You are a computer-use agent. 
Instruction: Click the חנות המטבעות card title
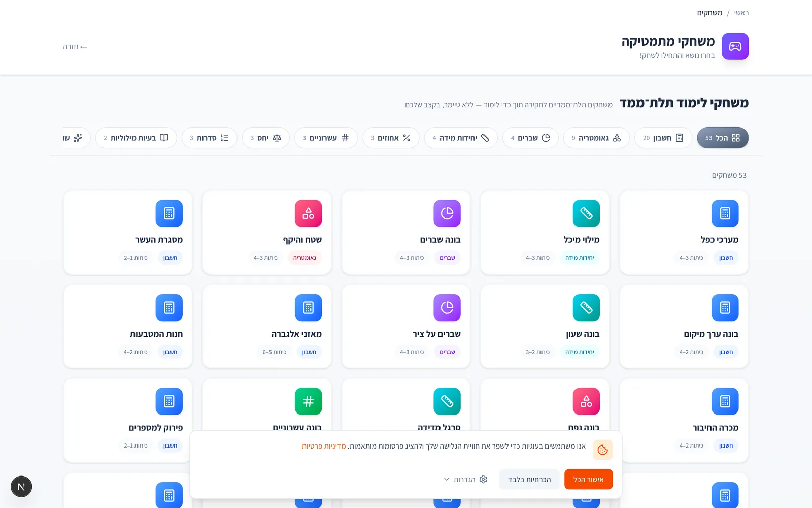(x=156, y=334)
